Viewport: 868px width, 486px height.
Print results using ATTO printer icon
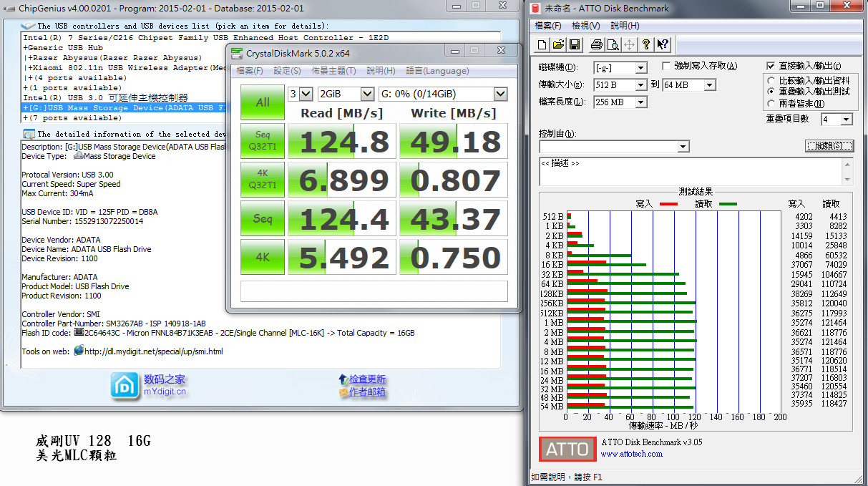[596, 44]
